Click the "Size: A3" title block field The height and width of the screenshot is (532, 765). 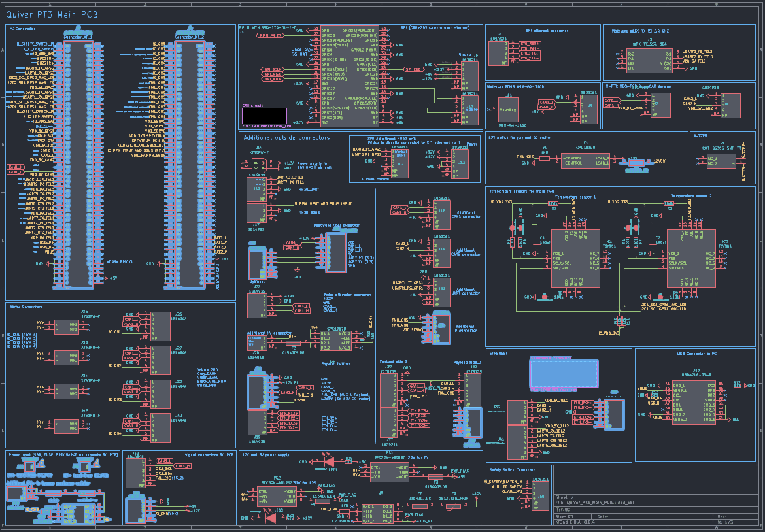point(563,516)
